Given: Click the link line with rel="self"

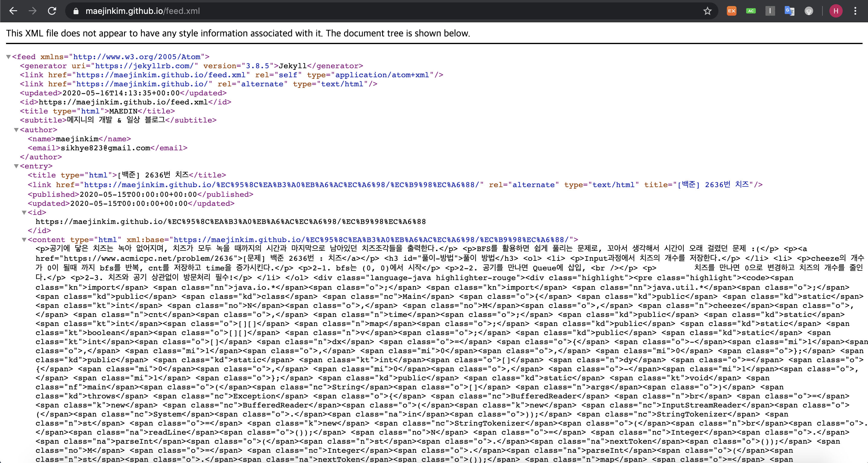Looking at the screenshot, I should coord(232,75).
